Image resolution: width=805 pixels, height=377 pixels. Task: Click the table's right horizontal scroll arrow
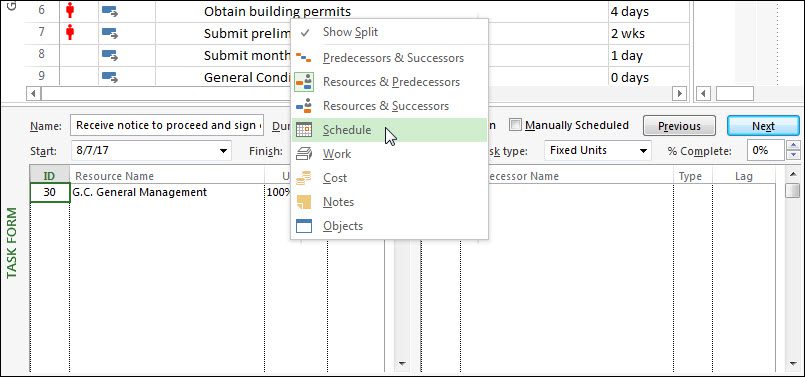pos(680,93)
